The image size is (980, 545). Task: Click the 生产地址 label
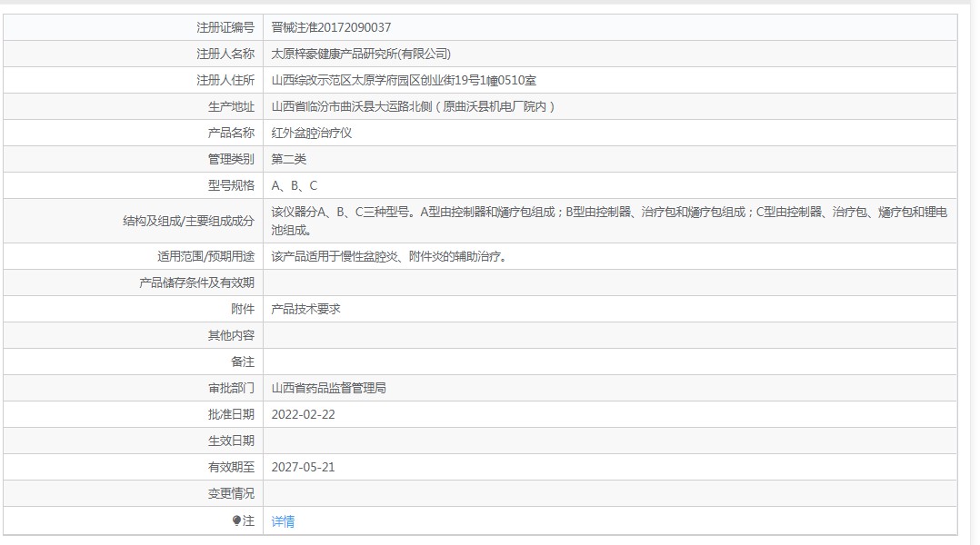(x=231, y=107)
